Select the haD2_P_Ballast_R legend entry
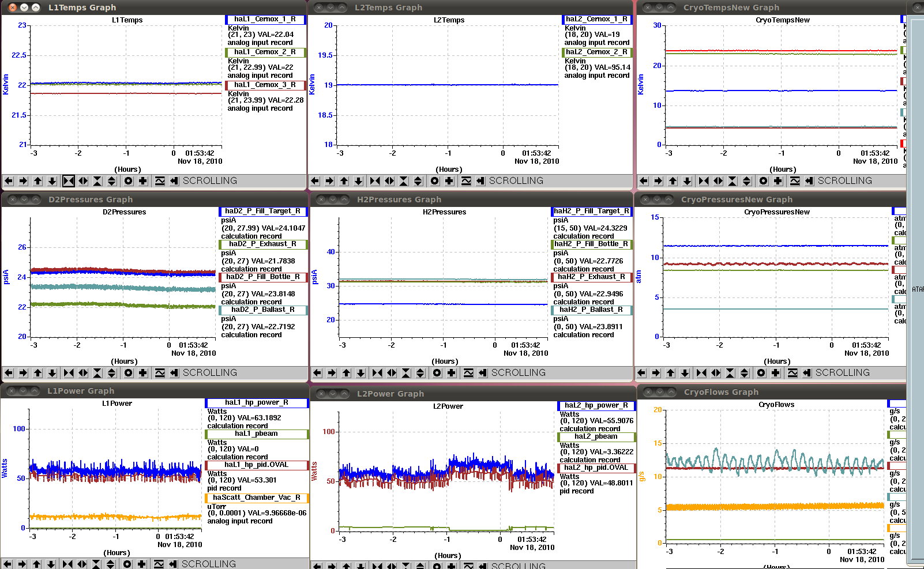The height and width of the screenshot is (569, 924). pyautogui.click(x=263, y=310)
